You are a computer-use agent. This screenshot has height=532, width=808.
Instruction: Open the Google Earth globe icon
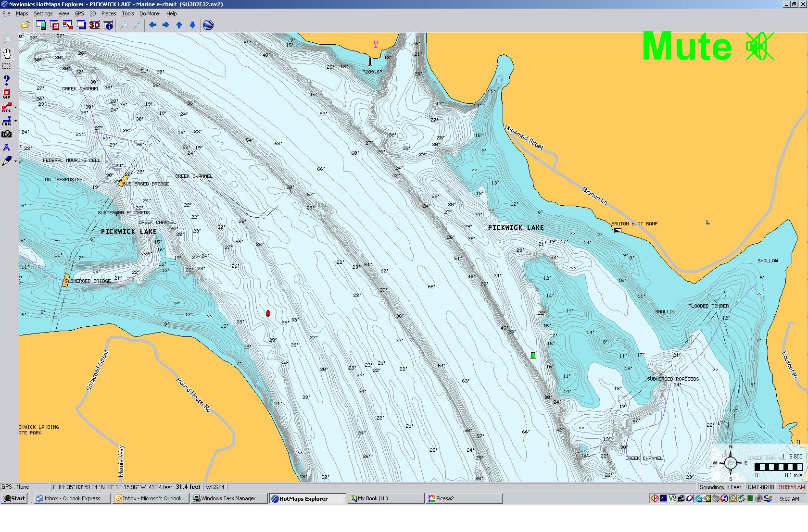pyautogui.click(x=208, y=25)
